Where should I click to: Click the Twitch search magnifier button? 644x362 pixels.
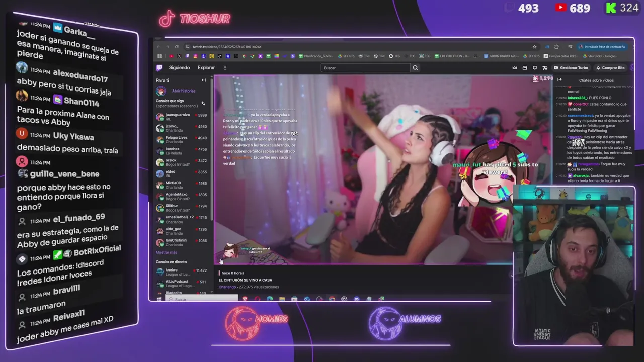(415, 68)
